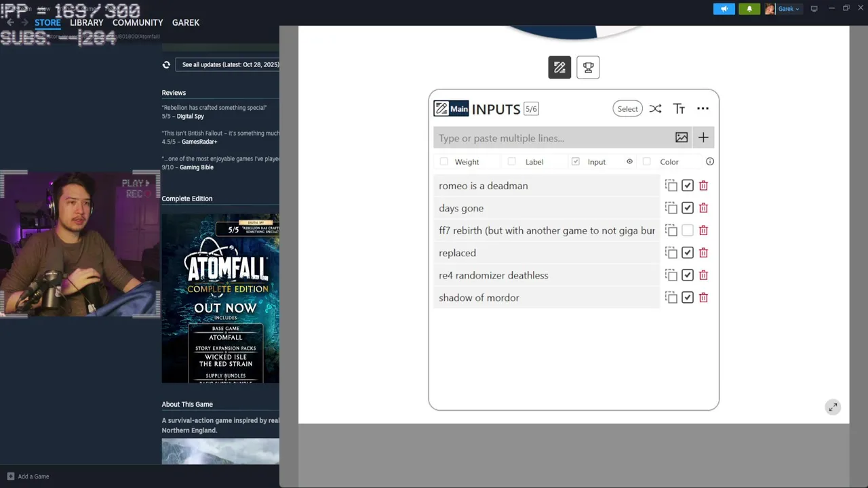
Task: Edit the 're4 randomizer deathless' text
Action: pos(547,274)
